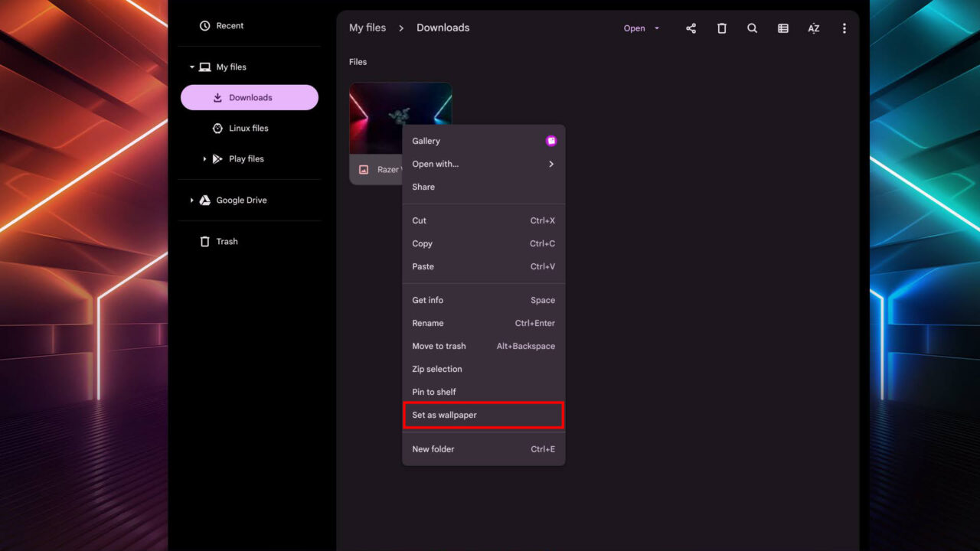The width and height of the screenshot is (980, 551).
Task: Click the Delete trash icon in toolbar
Action: point(721,28)
